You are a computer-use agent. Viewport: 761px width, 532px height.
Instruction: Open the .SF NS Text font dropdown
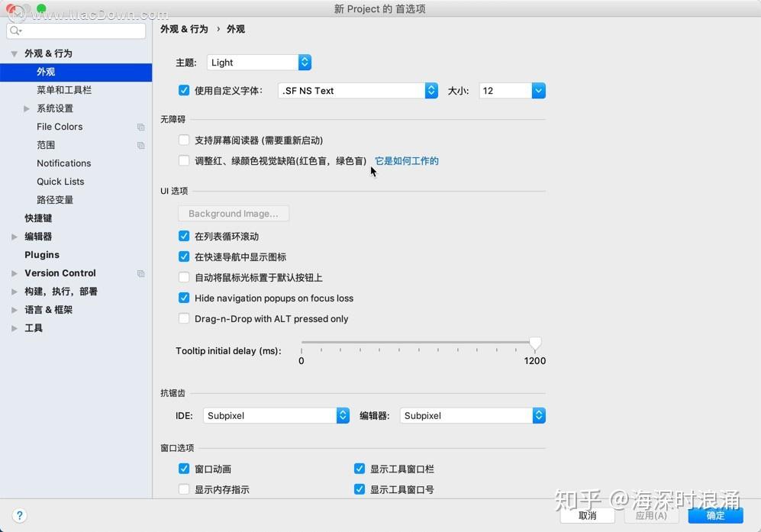click(x=431, y=90)
